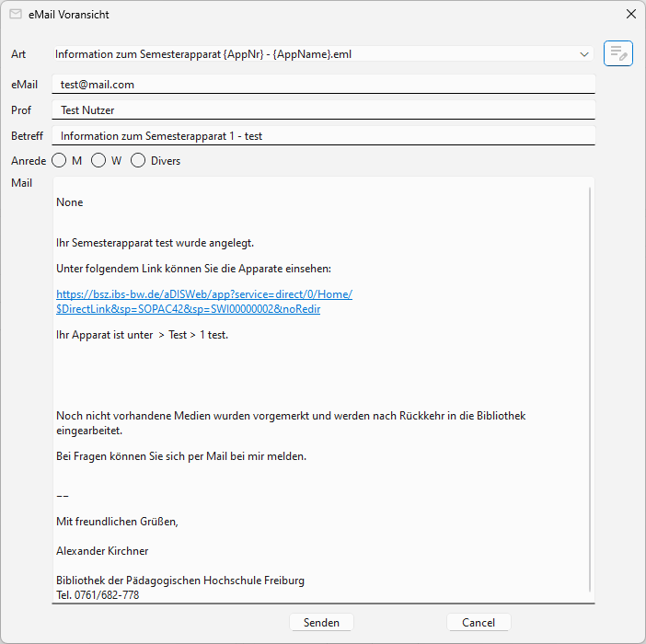Open the 'Information zum Semesterapparat' template combo box
The height and width of the screenshot is (644, 646).
313,54
